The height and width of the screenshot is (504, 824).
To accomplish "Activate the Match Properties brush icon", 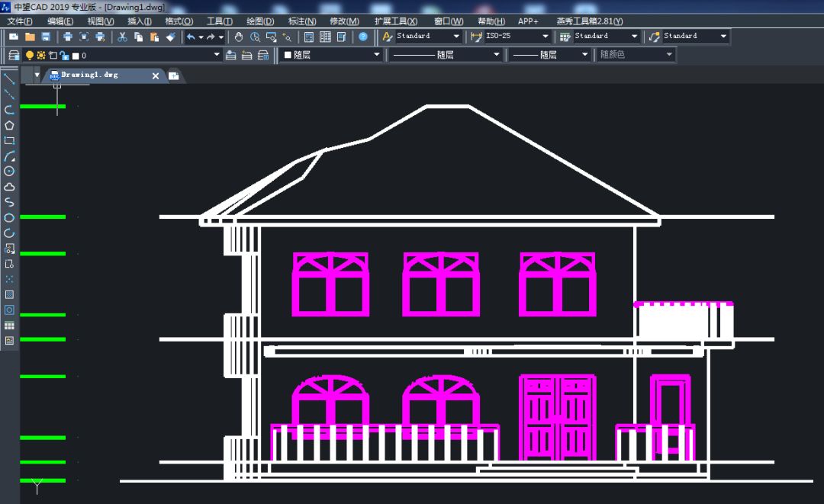I will (171, 37).
